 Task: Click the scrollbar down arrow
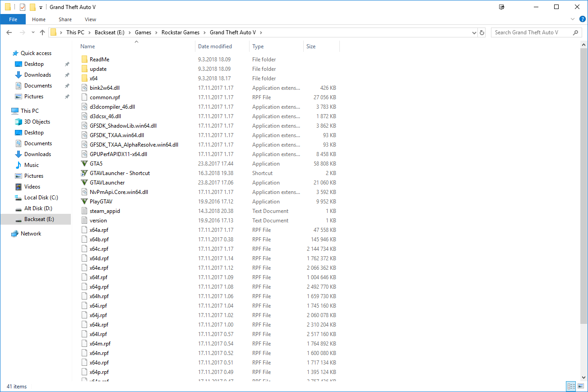(x=584, y=377)
